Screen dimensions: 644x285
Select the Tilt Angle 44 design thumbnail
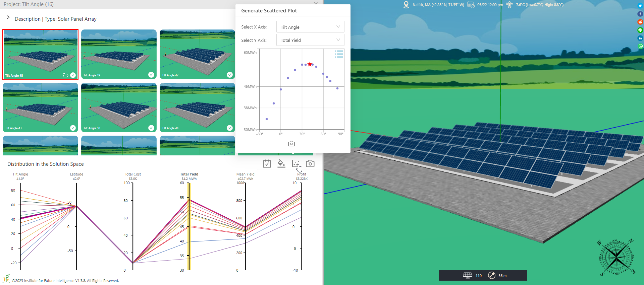click(197, 108)
